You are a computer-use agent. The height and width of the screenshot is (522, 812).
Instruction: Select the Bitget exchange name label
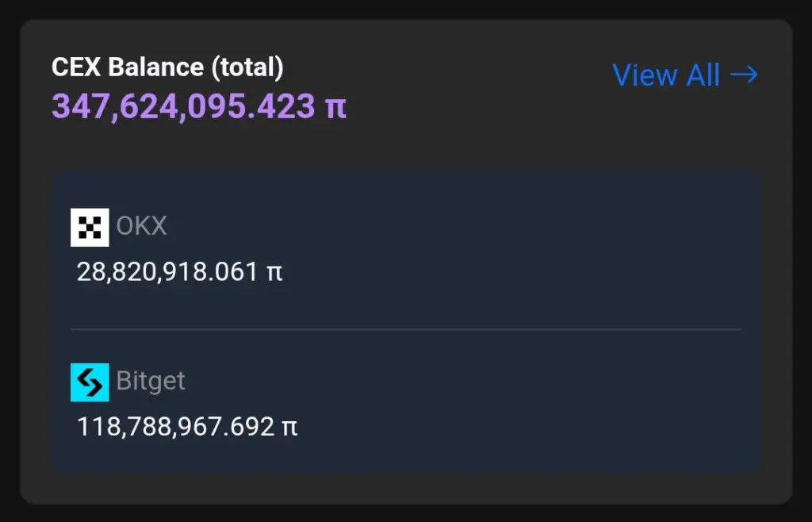[x=151, y=382]
